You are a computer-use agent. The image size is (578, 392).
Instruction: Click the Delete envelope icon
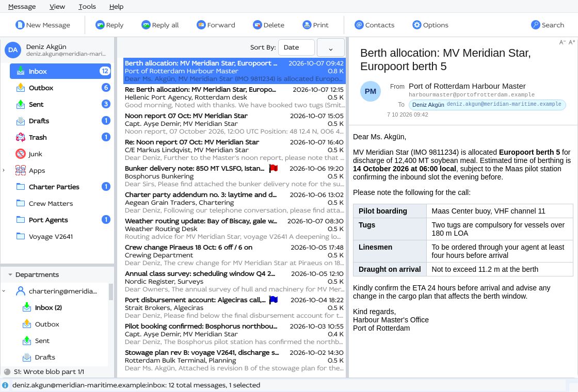click(258, 25)
